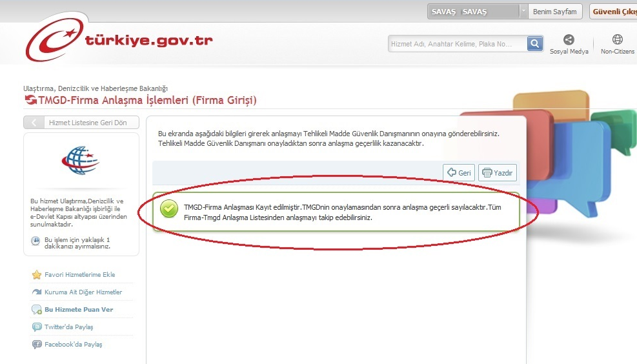Share via Twitter'da Paylaş
The image size is (637, 364).
click(x=68, y=327)
